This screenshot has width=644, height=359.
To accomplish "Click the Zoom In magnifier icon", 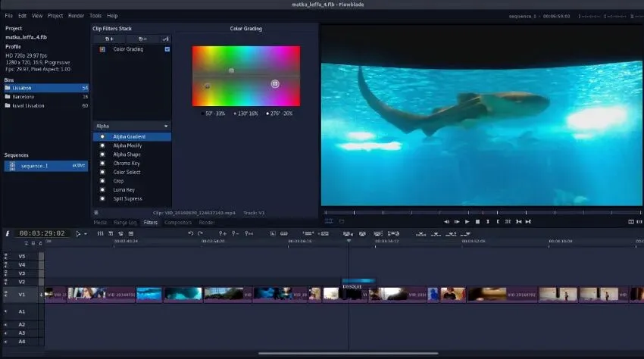I will (223, 233).
